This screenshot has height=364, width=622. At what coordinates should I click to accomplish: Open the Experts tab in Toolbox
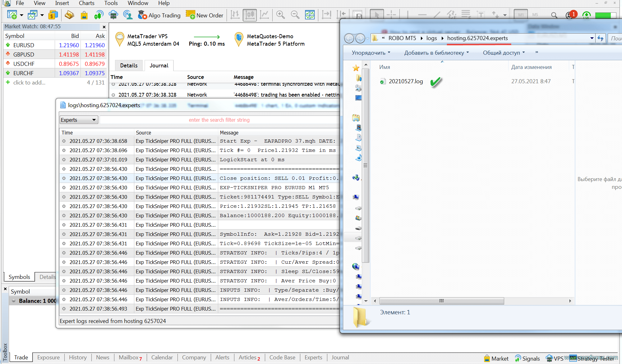(313, 357)
